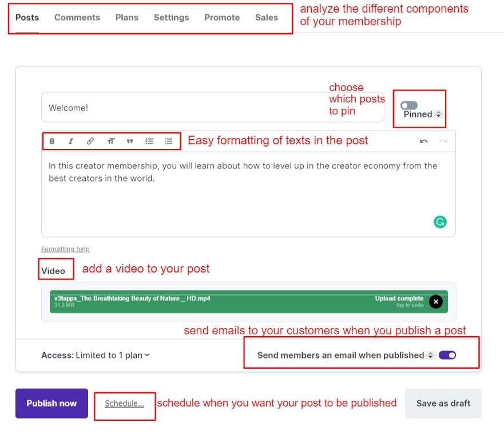Insert a blockquote with the quote icon
504x434 pixels.
pyautogui.click(x=130, y=141)
